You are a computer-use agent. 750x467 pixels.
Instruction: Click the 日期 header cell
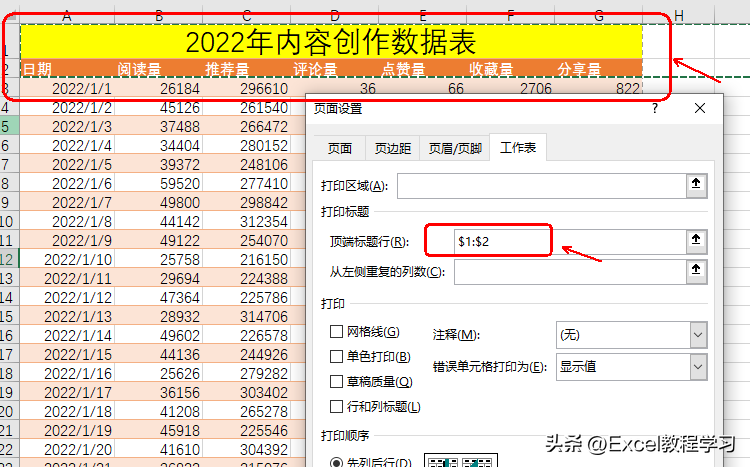click(x=67, y=69)
